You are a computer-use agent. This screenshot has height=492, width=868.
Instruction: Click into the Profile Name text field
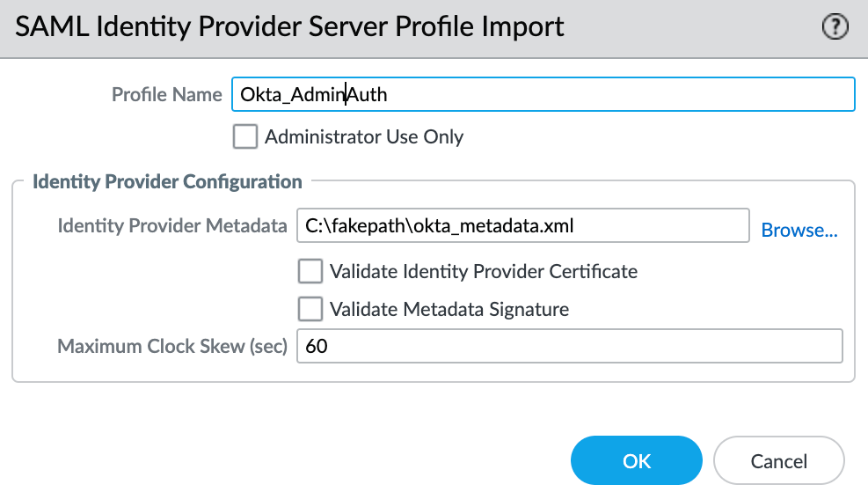click(x=543, y=94)
